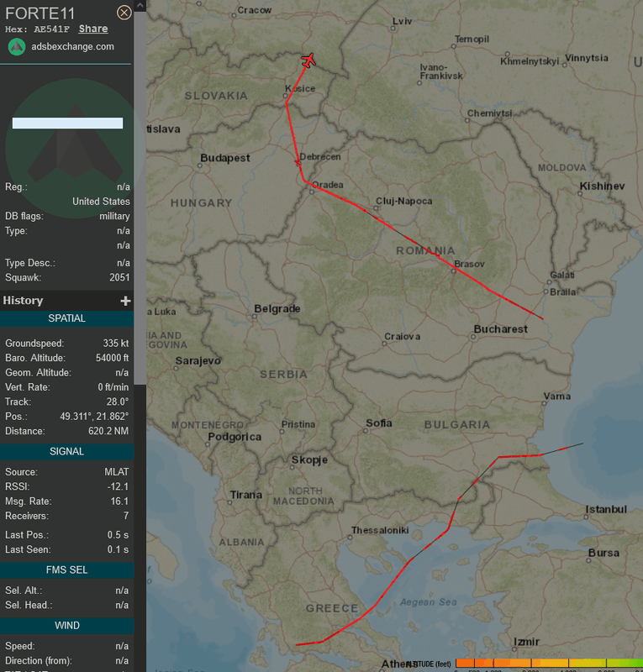Click the Last Pos. value 0.5 s

118,535
